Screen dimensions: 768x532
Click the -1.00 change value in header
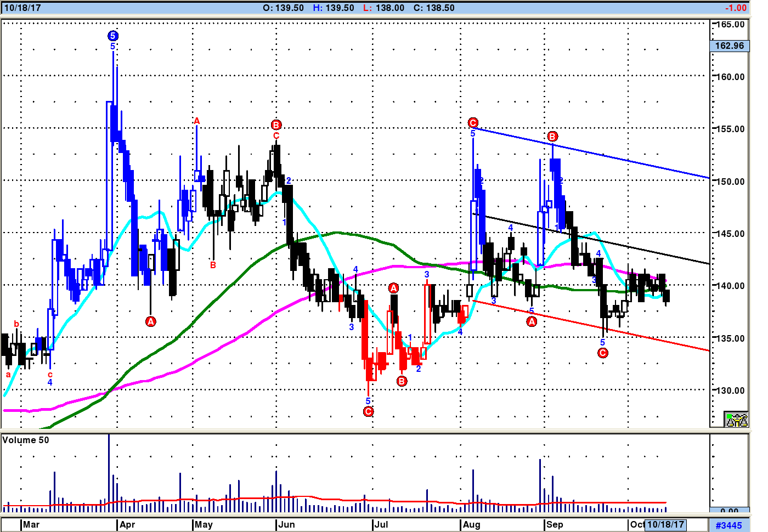(x=735, y=8)
